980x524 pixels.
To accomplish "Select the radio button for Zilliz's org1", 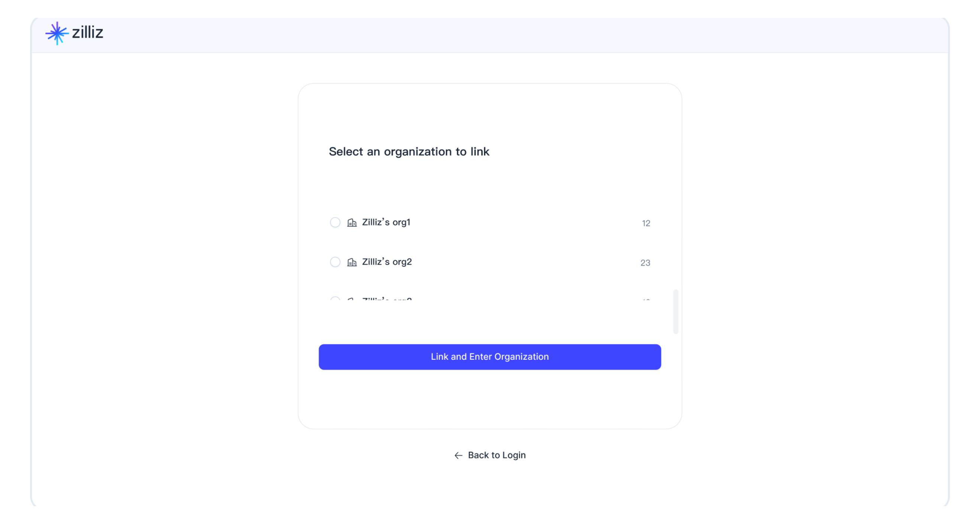I will tap(335, 223).
